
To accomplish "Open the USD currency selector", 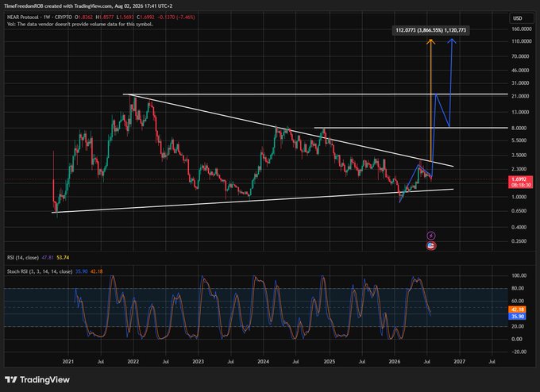I will [521, 18].
